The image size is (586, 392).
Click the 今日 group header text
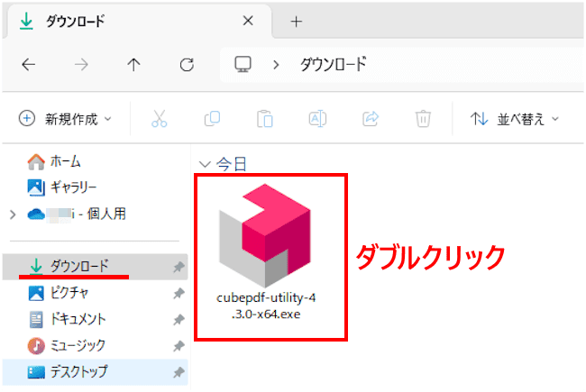point(232,164)
